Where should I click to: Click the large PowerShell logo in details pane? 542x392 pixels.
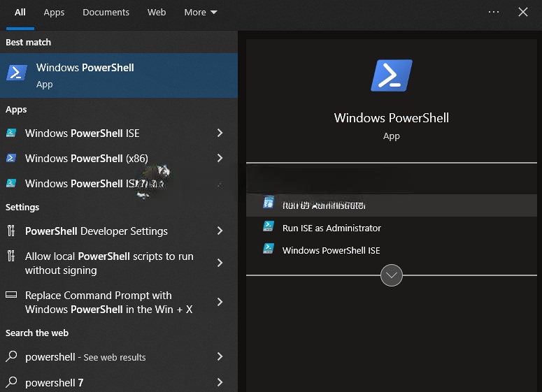391,75
